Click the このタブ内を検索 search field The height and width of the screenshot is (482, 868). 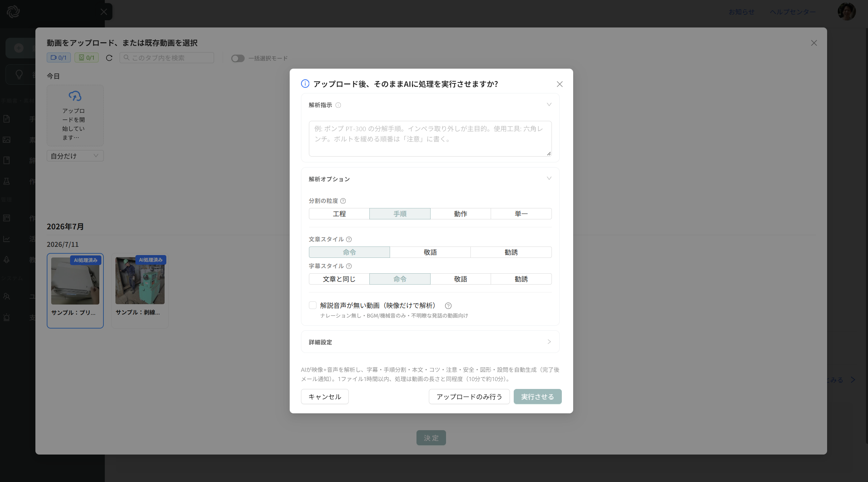167,58
